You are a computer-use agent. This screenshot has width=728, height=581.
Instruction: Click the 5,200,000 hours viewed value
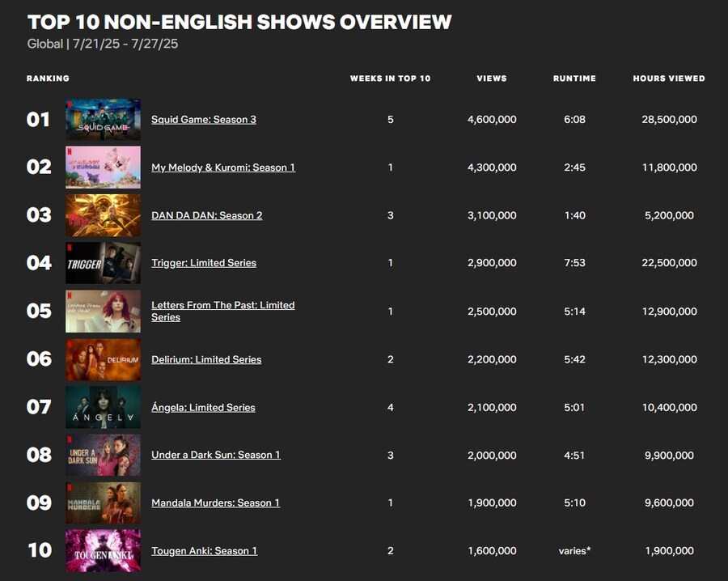pos(669,215)
